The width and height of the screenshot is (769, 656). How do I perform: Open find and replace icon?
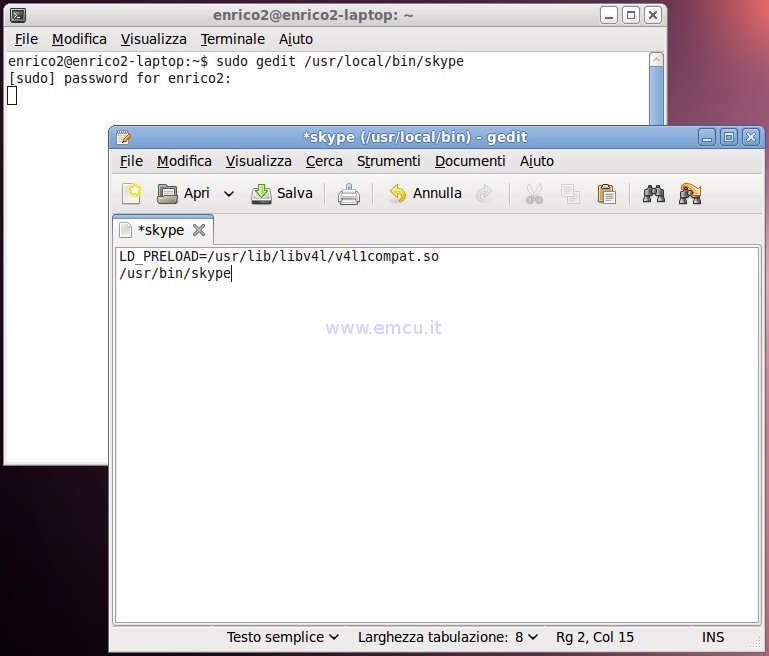(690, 194)
